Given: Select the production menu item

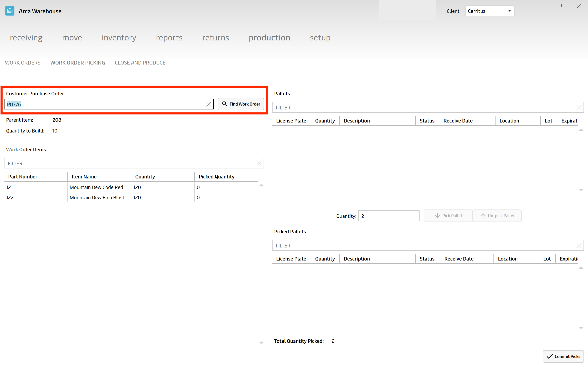Looking at the screenshot, I should tap(269, 38).
